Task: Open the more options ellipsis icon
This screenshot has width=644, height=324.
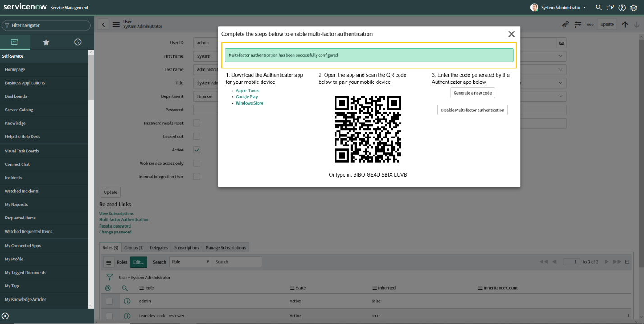Action: (590, 24)
